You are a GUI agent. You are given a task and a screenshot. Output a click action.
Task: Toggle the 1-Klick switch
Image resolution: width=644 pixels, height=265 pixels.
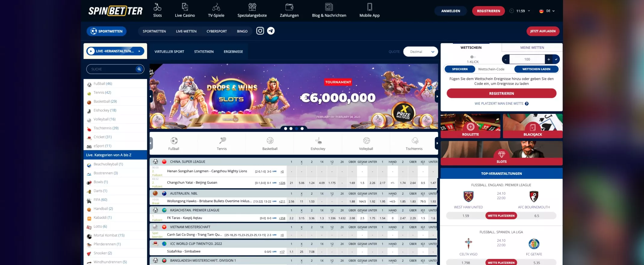click(473, 57)
